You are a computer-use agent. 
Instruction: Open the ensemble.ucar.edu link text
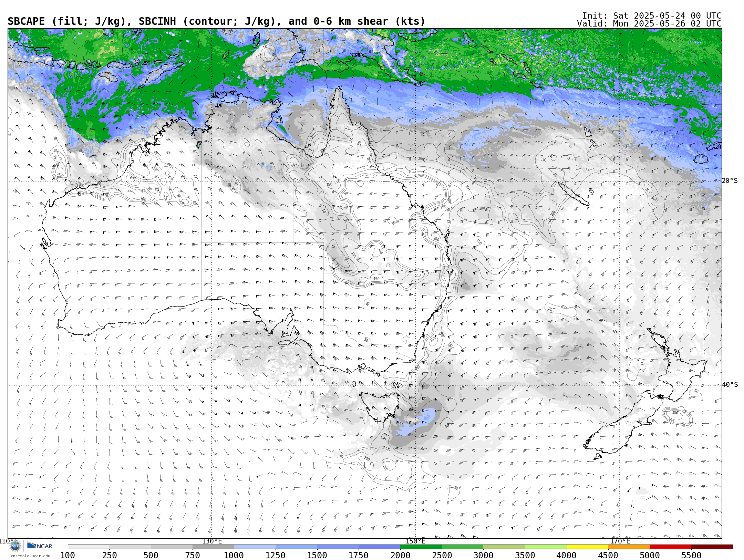[30, 556]
